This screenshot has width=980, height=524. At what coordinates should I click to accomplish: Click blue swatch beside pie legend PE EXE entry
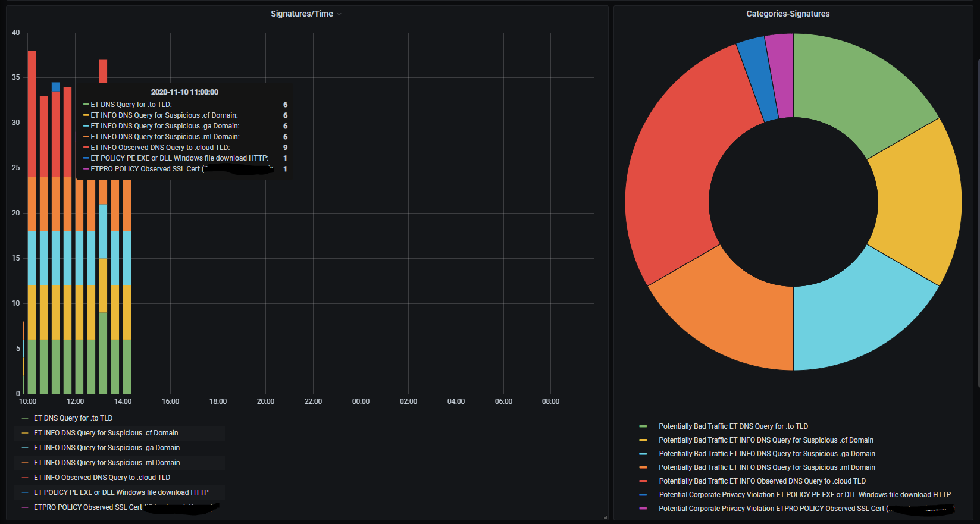pyautogui.click(x=643, y=495)
